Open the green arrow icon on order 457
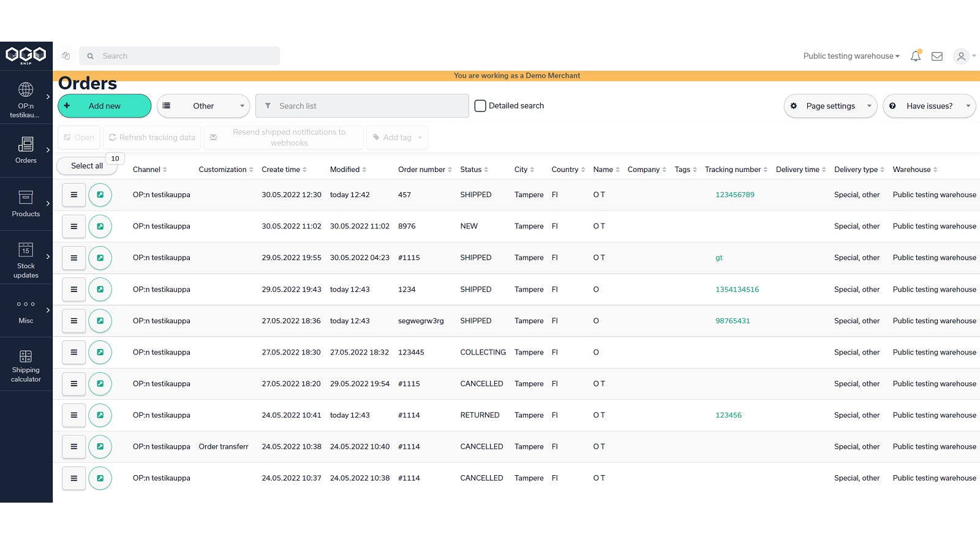Screen dimensions: 980x551 coord(100,195)
